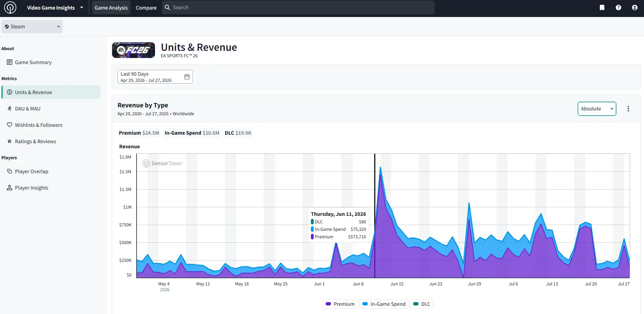644x314 pixels.
Task: Toggle the DLC series in chart legend
Action: tap(422, 304)
